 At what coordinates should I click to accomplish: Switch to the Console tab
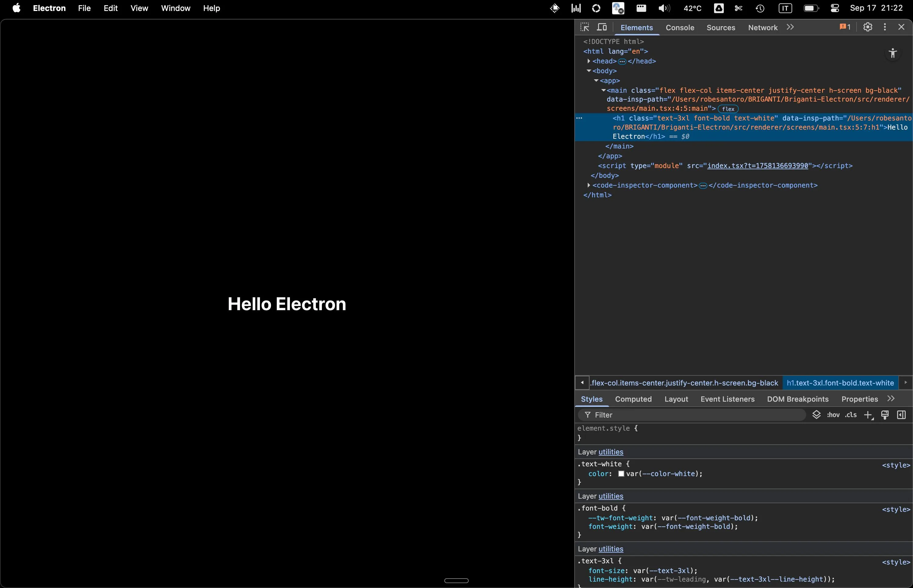680,27
